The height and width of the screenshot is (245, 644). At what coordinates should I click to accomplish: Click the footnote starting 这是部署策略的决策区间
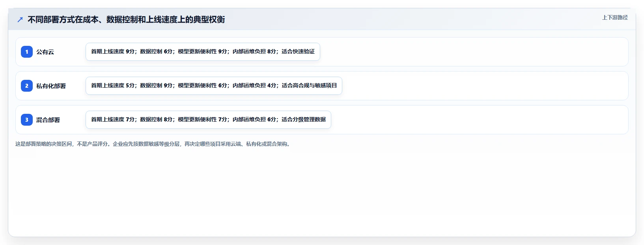(x=153, y=144)
